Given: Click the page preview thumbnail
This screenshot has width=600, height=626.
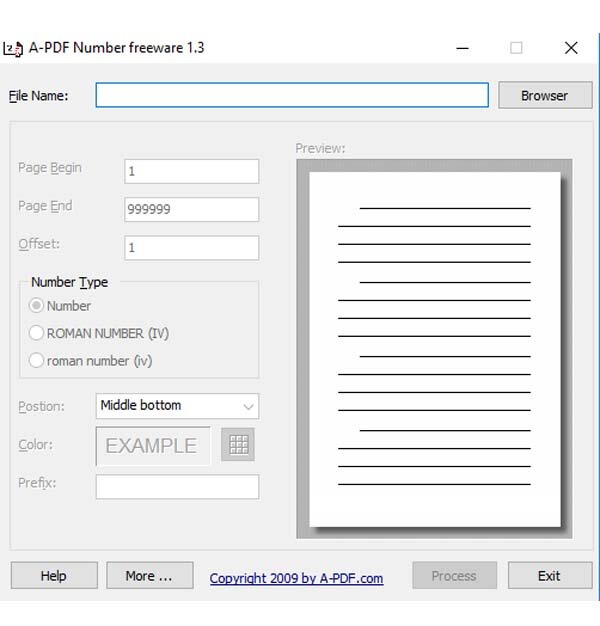Looking at the screenshot, I should (435, 349).
